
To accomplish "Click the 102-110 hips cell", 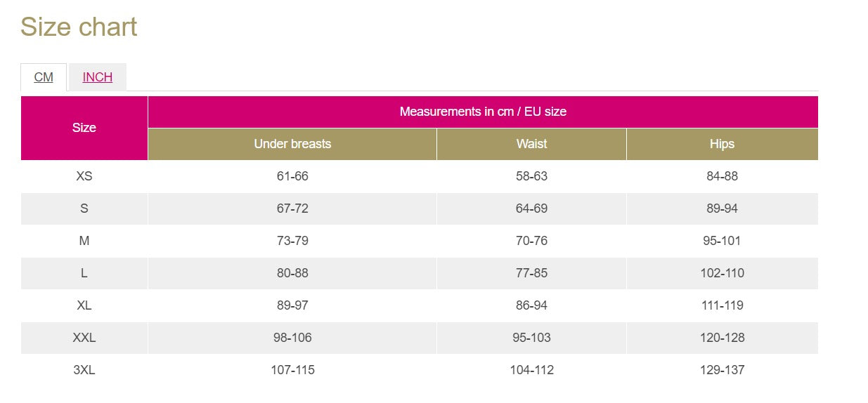I will click(x=722, y=273).
